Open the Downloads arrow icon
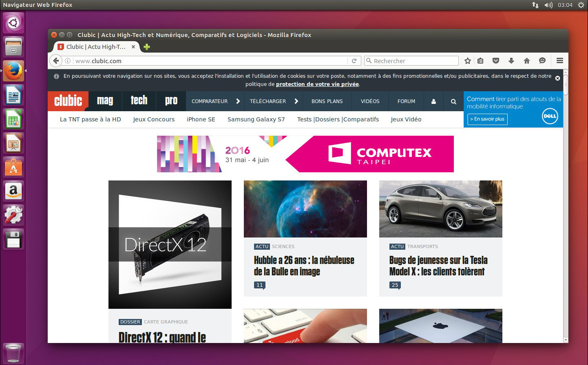 coord(511,61)
